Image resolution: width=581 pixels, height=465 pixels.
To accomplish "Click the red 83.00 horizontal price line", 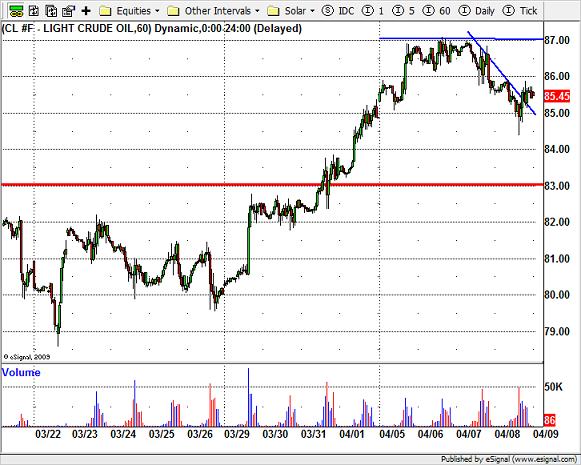I will click(272, 185).
